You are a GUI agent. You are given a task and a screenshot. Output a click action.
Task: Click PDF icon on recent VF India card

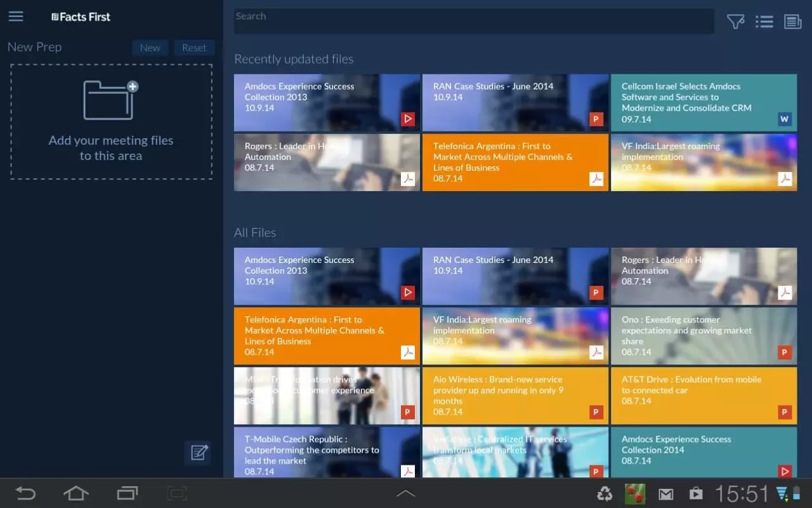[x=785, y=178]
